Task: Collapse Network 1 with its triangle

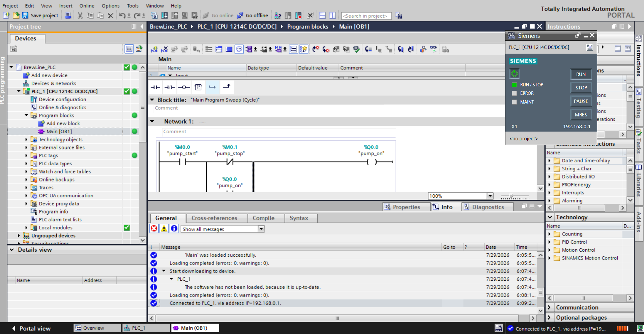Action: (x=152, y=121)
